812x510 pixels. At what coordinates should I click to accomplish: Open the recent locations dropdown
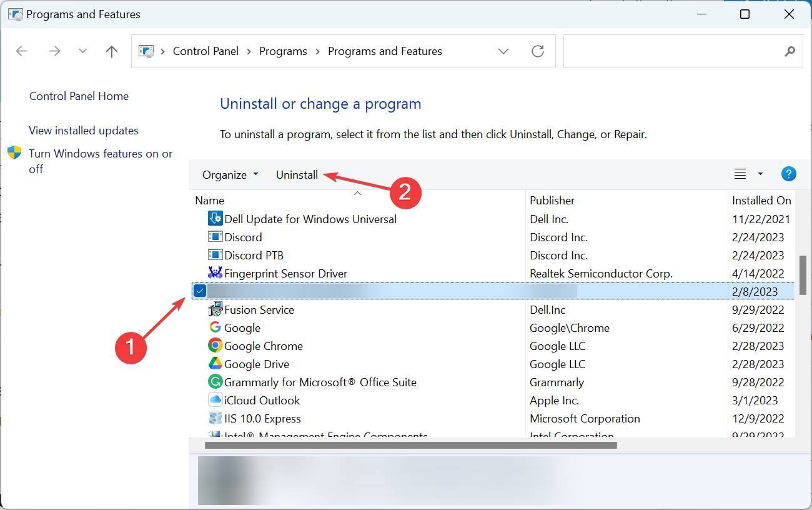(82, 51)
